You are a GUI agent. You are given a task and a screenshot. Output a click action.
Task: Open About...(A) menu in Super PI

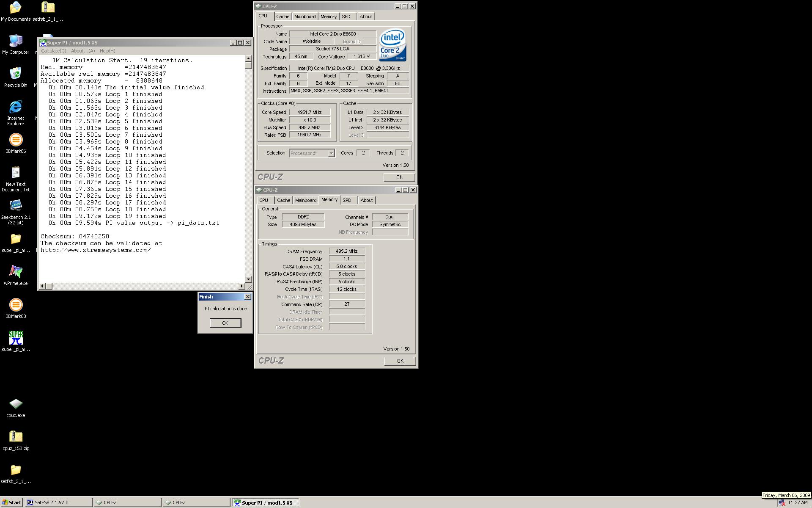pyautogui.click(x=83, y=51)
